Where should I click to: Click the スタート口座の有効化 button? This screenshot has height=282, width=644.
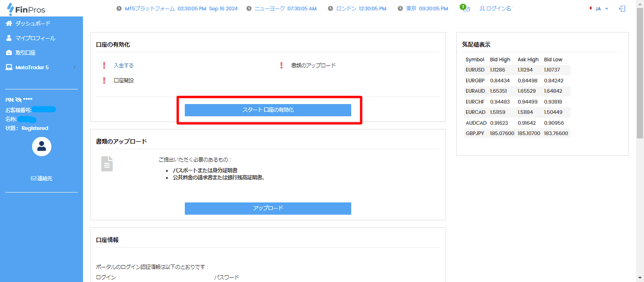click(x=268, y=110)
